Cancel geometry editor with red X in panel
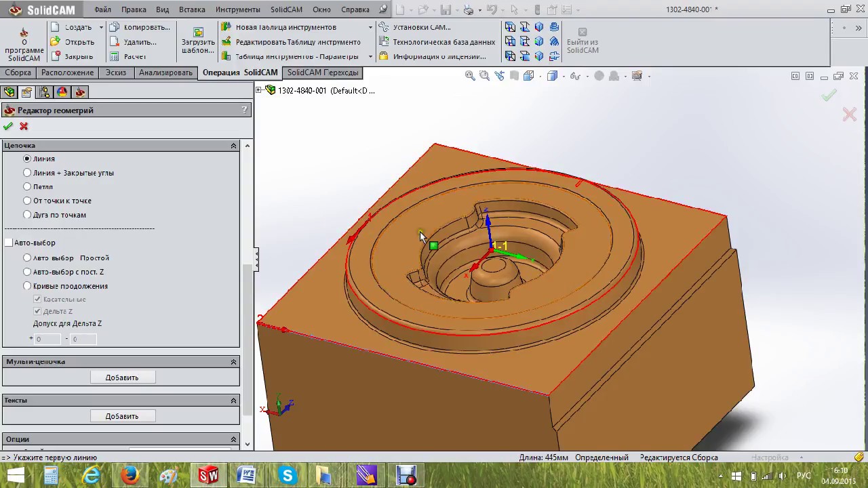Screen dimensions: 868x488 (24, 126)
